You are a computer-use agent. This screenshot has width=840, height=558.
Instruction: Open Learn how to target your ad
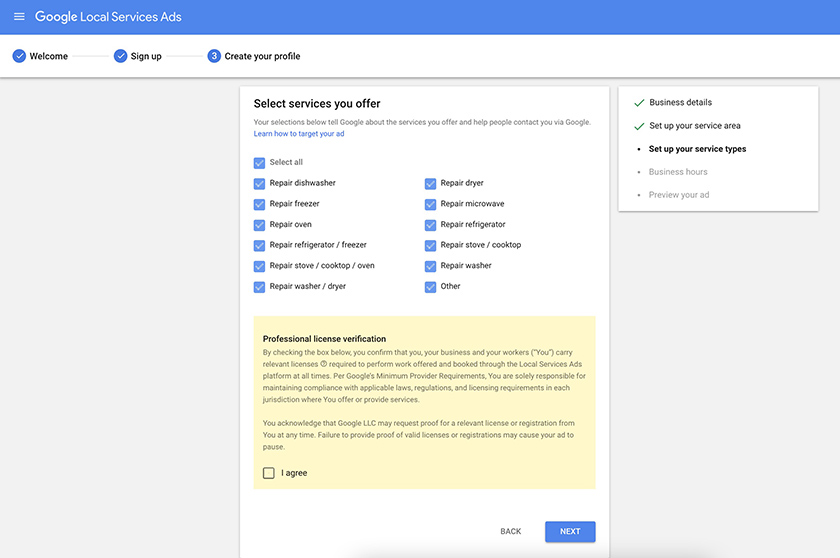coord(299,134)
